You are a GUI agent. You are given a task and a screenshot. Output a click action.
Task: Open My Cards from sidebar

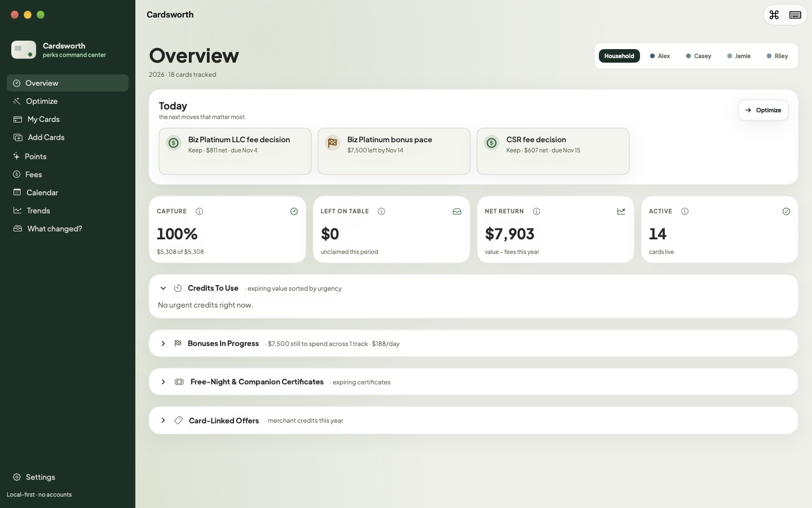[68, 119]
